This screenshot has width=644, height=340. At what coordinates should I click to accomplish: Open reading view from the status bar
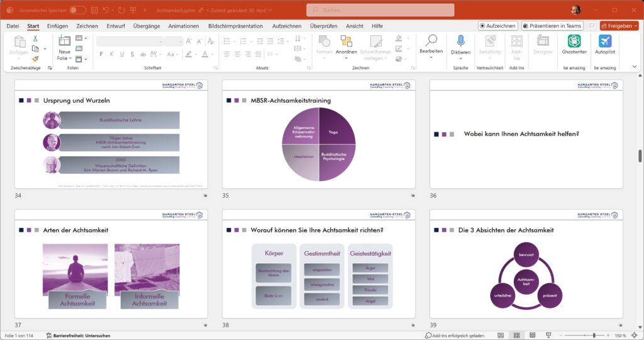click(x=531, y=336)
